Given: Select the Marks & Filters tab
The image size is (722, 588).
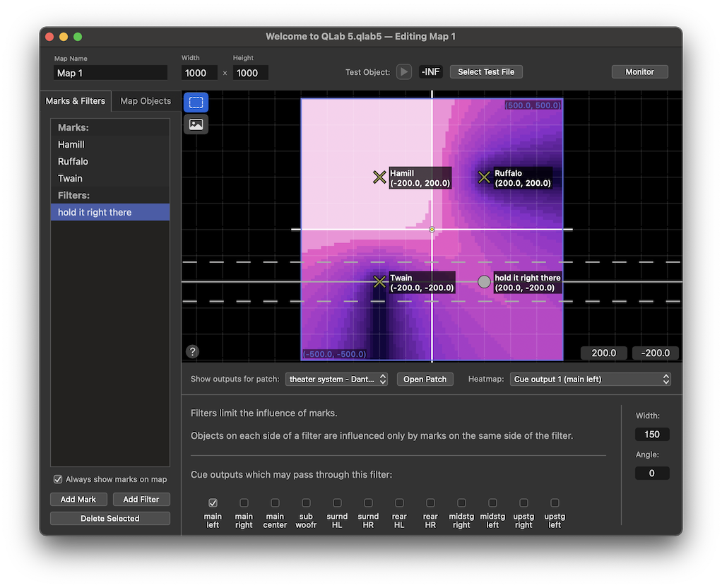Looking at the screenshot, I should point(75,101).
